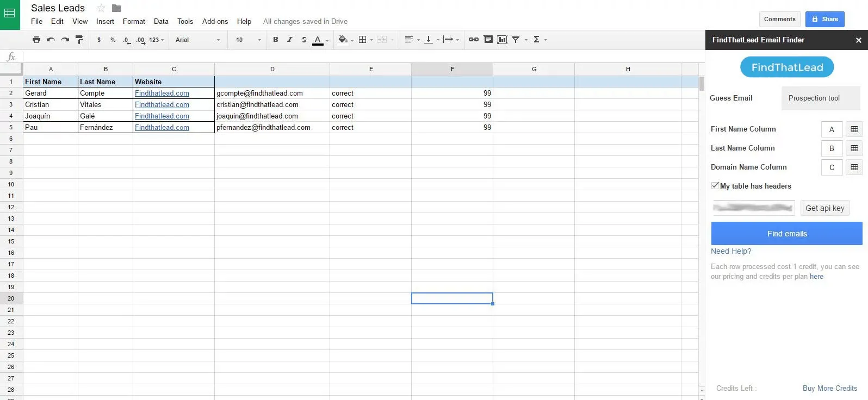The image size is (868, 400).
Task: Insert chart icon in toolbar
Action: coord(503,40)
